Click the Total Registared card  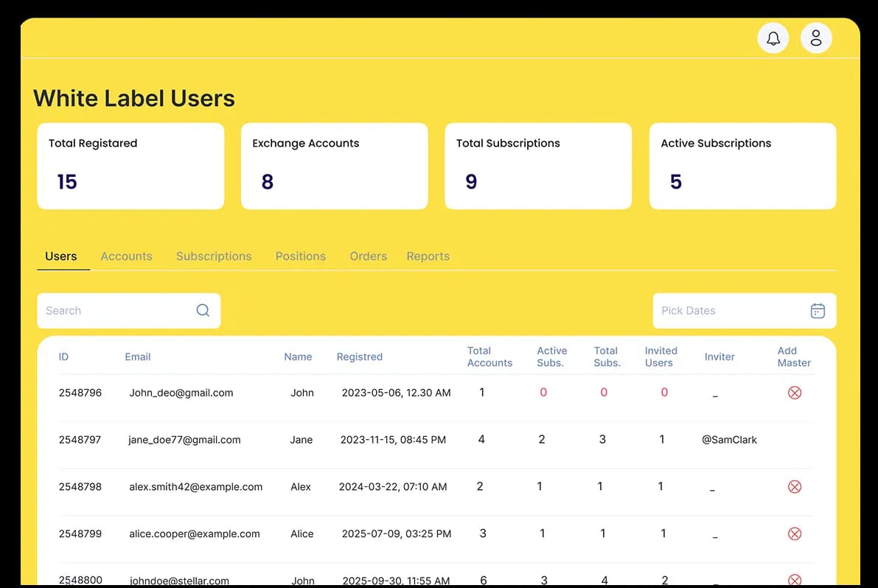coord(130,167)
